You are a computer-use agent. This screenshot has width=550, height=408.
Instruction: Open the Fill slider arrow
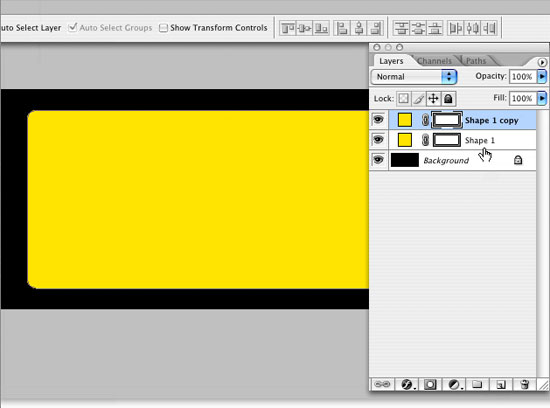click(x=542, y=98)
